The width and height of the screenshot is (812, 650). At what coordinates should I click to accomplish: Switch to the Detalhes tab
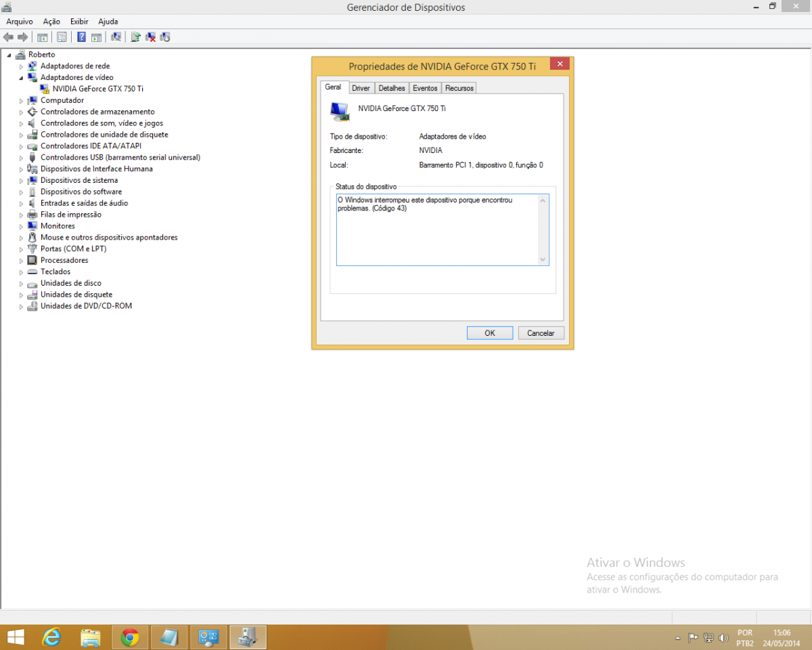click(392, 88)
